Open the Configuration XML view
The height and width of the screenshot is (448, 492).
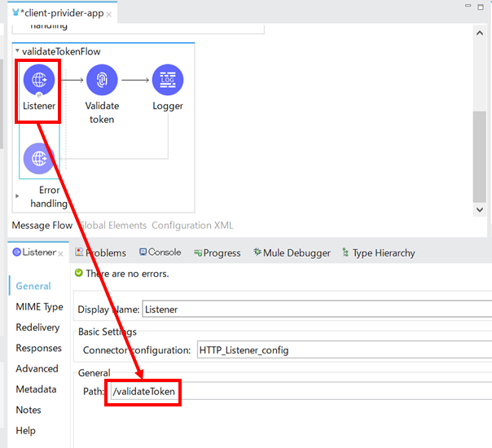191,225
